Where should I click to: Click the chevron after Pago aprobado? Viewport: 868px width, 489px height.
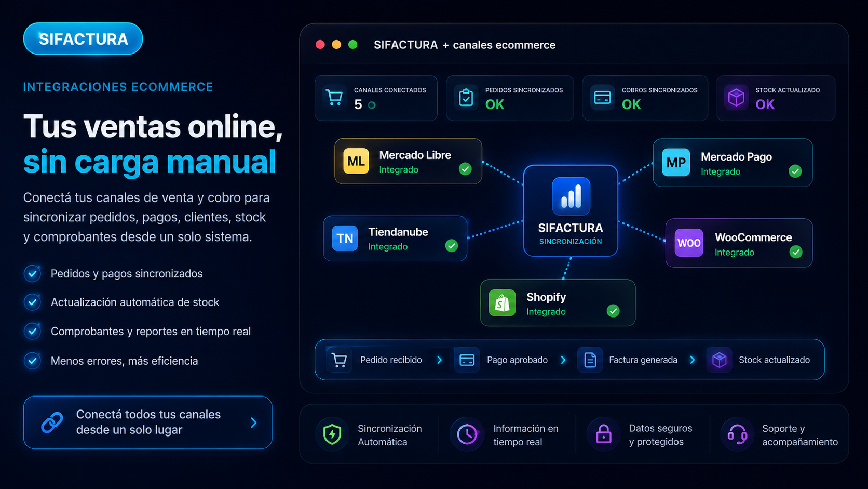click(x=563, y=360)
